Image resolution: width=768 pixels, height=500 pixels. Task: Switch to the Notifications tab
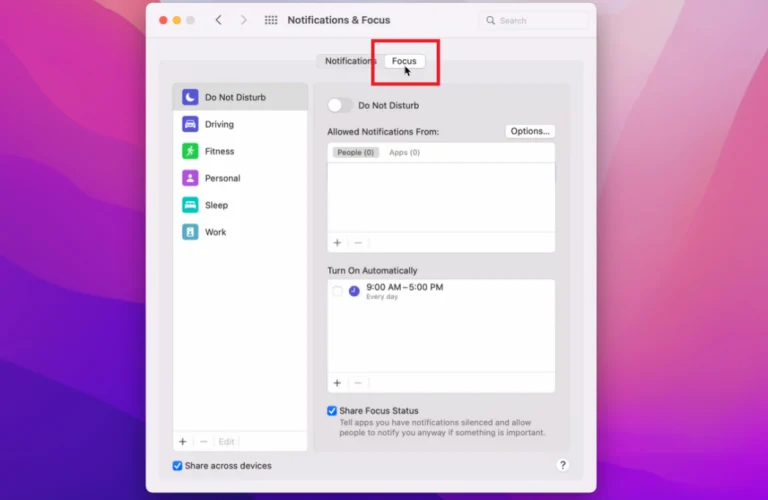coord(349,61)
